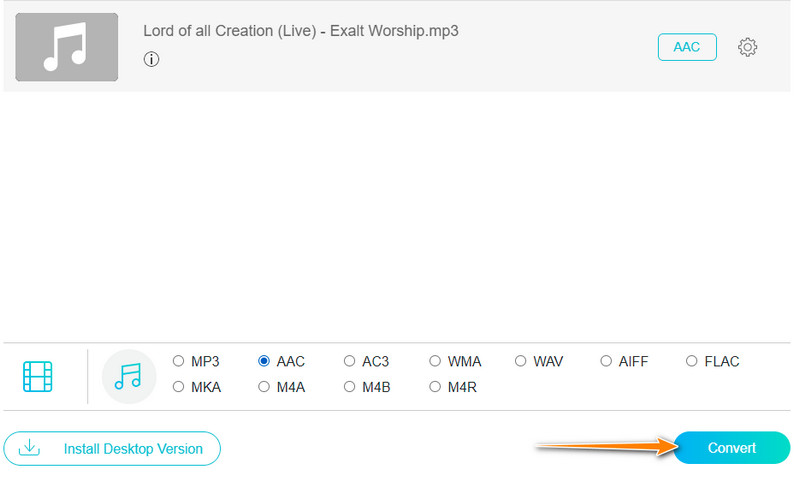Choose the M4R ringtone format
The image size is (800, 482).
click(x=436, y=386)
